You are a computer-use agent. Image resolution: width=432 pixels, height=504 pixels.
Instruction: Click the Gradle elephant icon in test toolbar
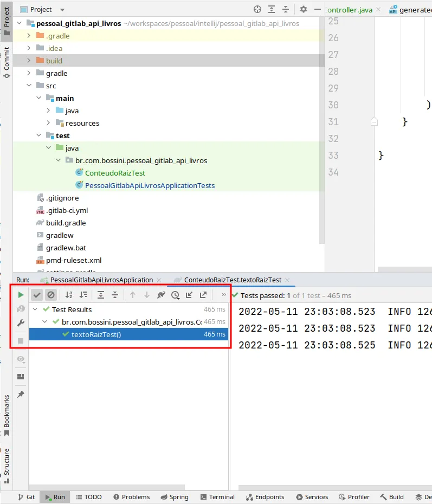[161, 295]
